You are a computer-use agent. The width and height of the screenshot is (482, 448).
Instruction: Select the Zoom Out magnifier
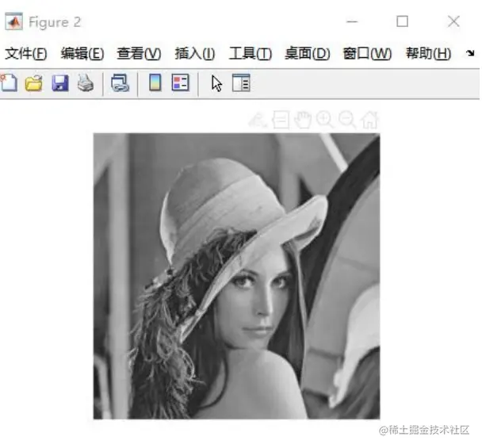pyautogui.click(x=347, y=119)
